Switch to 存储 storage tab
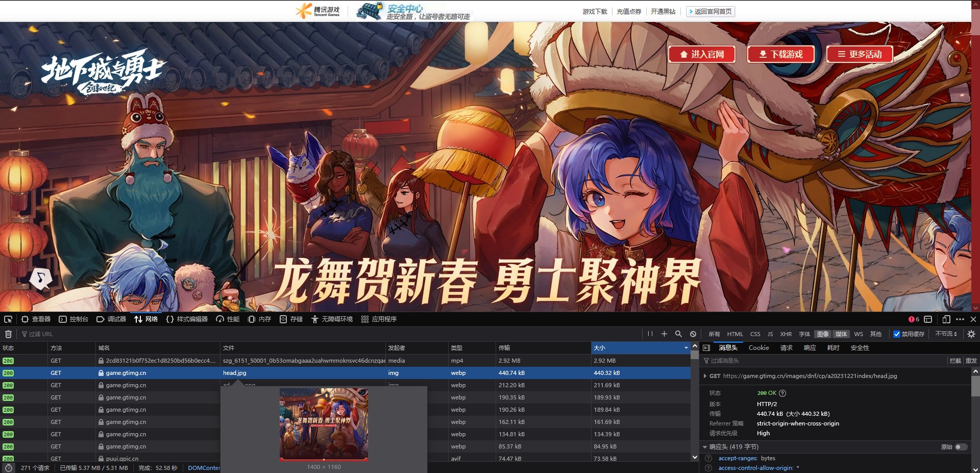 [x=291, y=319]
